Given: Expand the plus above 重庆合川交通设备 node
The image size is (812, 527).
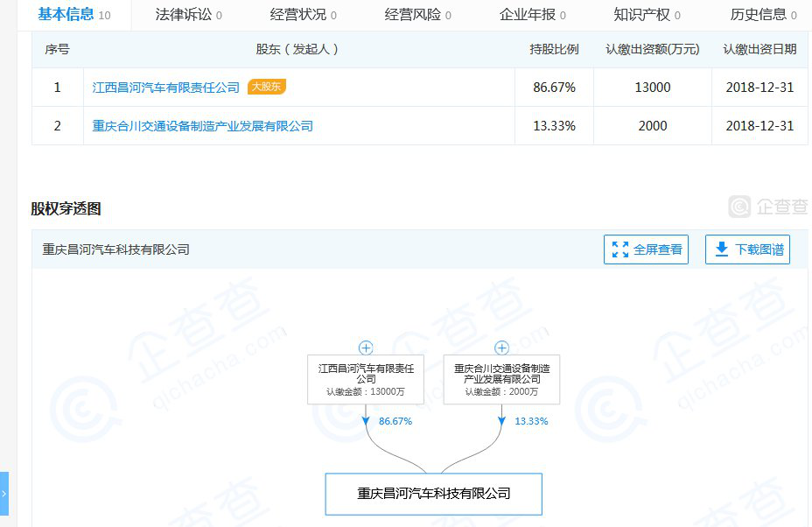Looking at the screenshot, I should point(501,348).
